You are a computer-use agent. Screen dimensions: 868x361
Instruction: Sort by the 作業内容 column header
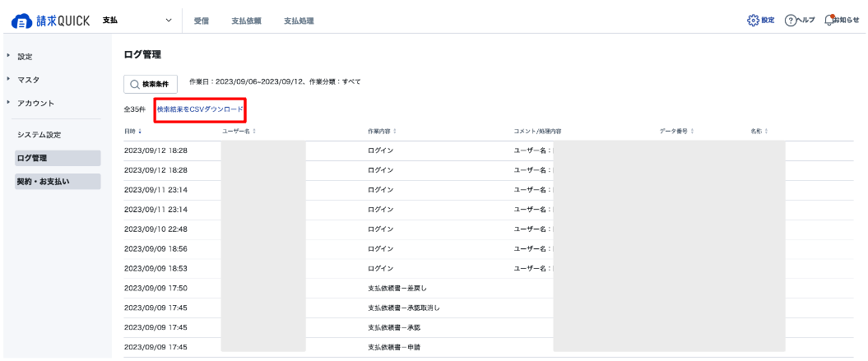[x=382, y=132]
